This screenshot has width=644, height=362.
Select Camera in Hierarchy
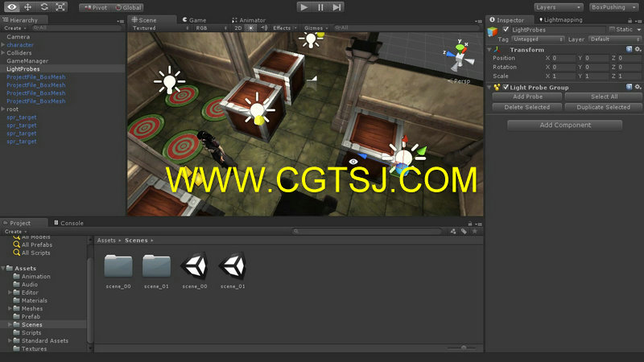18,36
